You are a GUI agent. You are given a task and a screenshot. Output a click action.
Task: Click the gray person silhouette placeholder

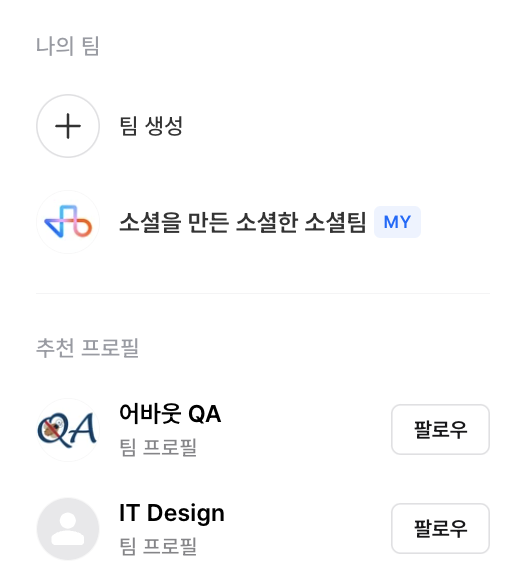pos(68,529)
